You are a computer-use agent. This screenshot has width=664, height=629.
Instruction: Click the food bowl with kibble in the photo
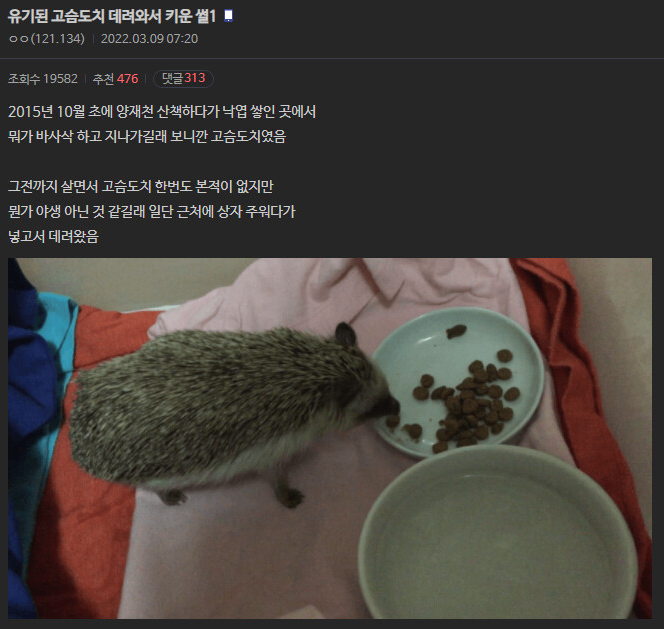[457, 382]
